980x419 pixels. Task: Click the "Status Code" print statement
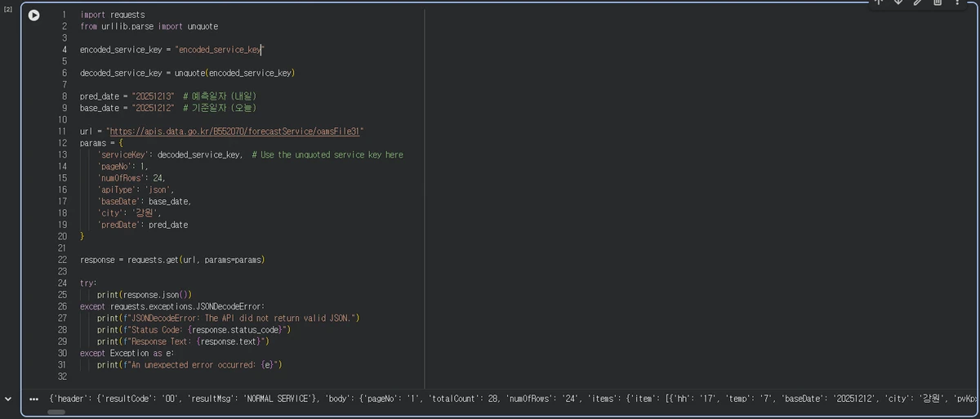[194, 330]
